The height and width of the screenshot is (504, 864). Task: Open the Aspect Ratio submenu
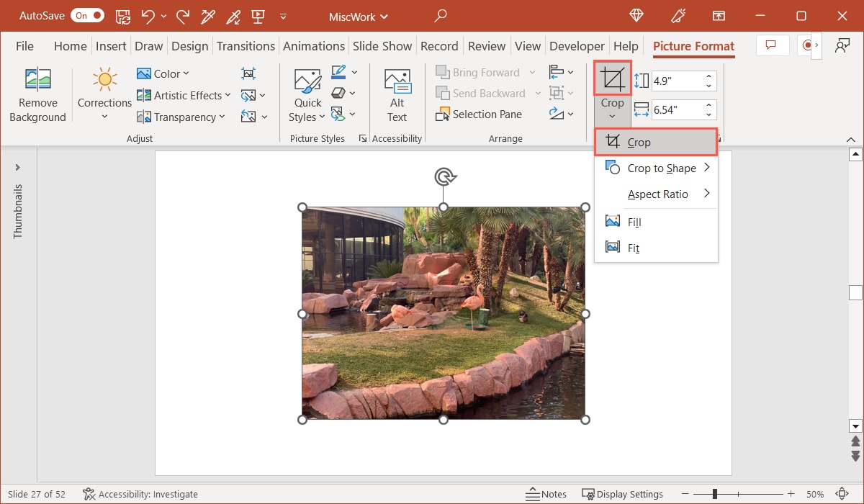click(x=658, y=194)
